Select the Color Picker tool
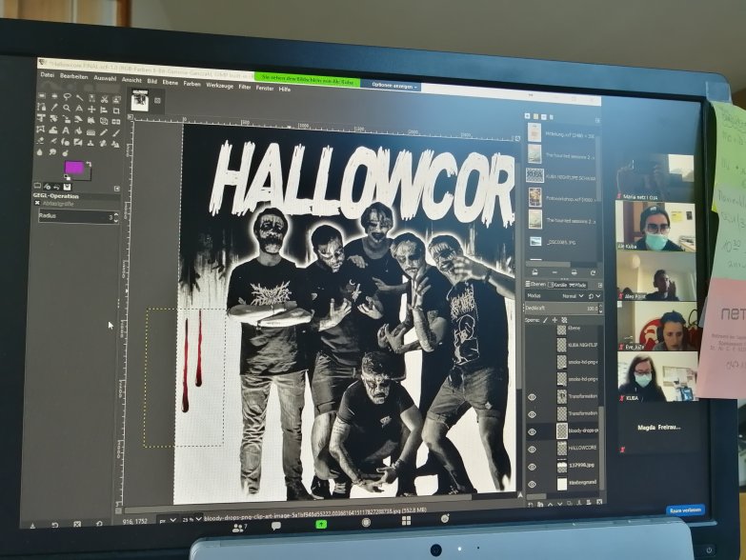The image size is (746, 560). 54,108
